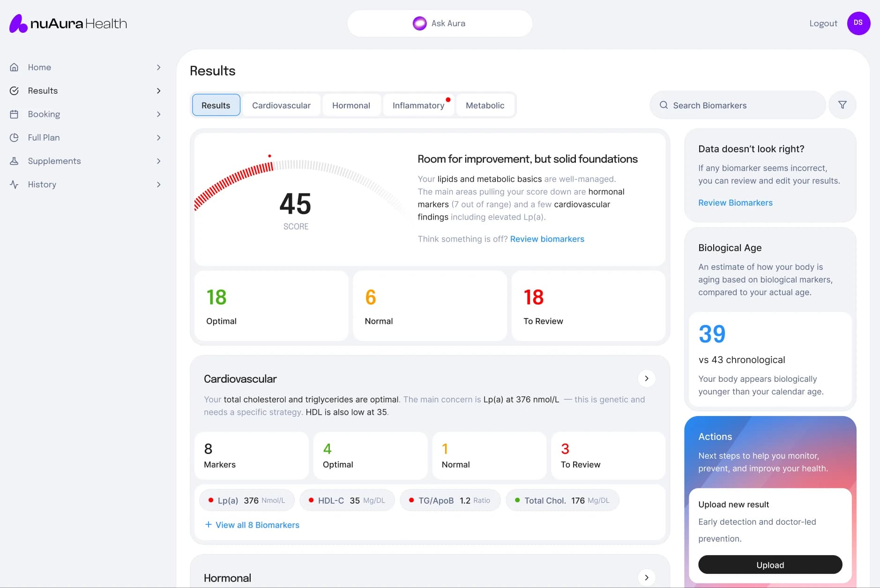Click the Full Plan sidebar label
This screenshot has width=880, height=588.
point(44,137)
